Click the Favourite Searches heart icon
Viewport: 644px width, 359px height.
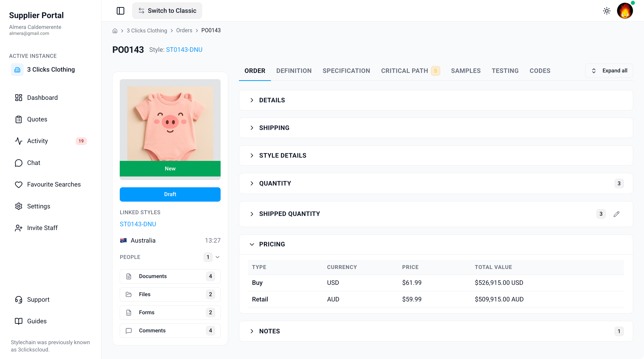19,185
